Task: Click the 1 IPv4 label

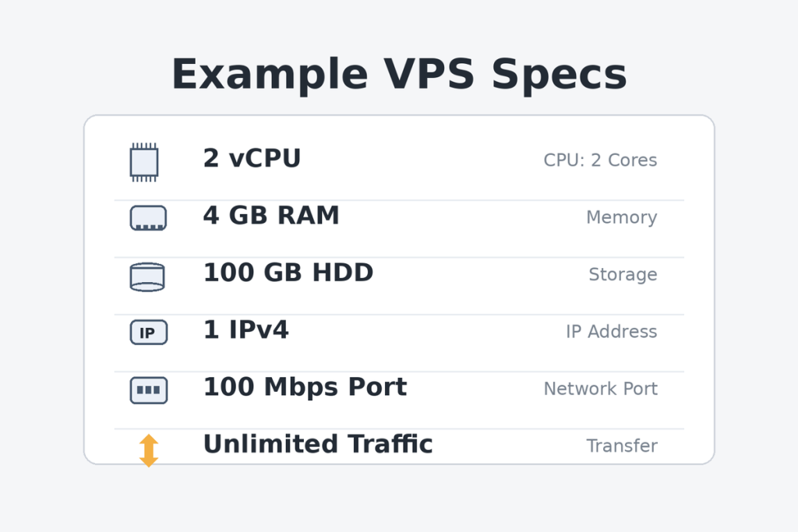Action: [x=245, y=330]
